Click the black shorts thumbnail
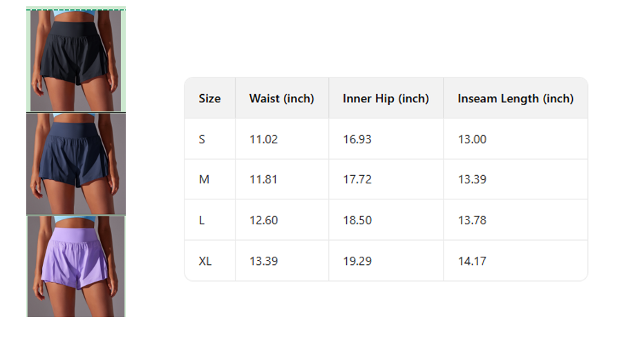Screen dimensions: 644x337 click(76, 60)
